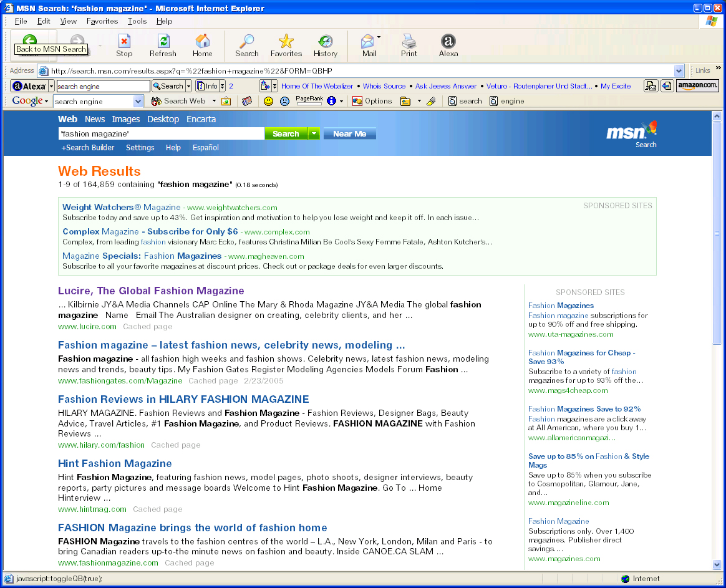Refresh the current page

pyautogui.click(x=163, y=41)
